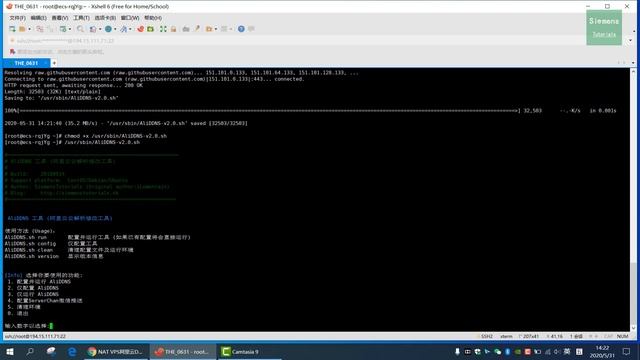This screenshot has width=640, height=360.
Task: Toggle full screen with the green arrows icon
Action: 163,29
